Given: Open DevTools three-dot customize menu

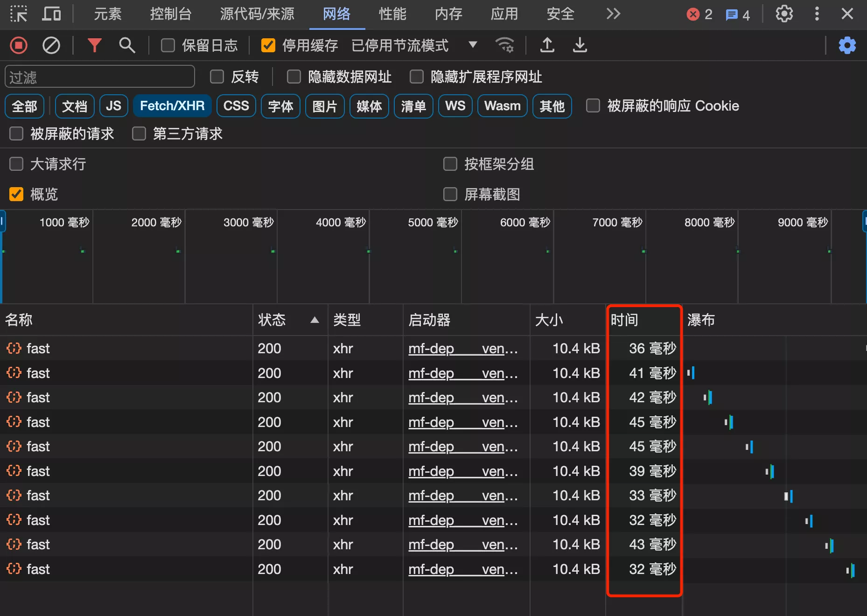Looking at the screenshot, I should (817, 14).
